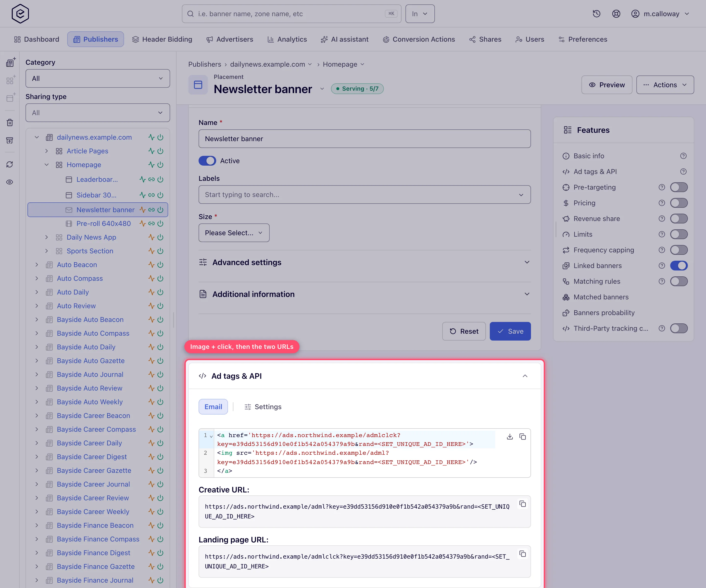Copy the email ad tag code
706x588 pixels.
click(x=522, y=436)
